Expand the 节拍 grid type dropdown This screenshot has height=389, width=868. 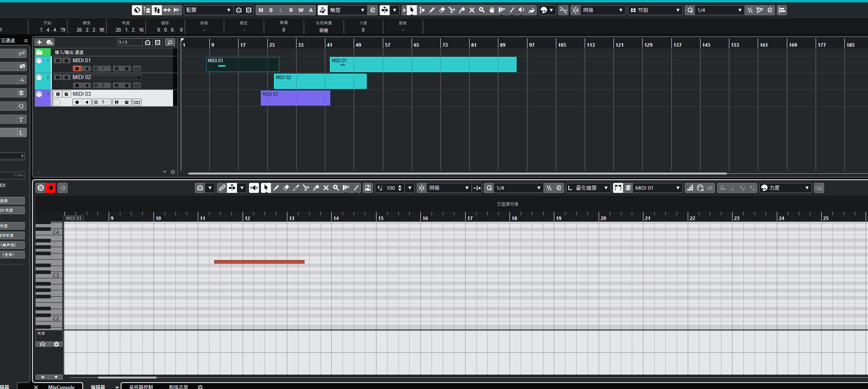pyautogui.click(x=655, y=10)
